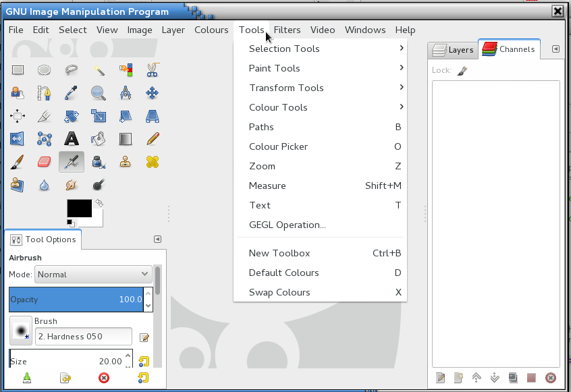The image size is (571, 392).
Task: Select the Crop knife tool icon
Action: pyautogui.click(x=44, y=116)
